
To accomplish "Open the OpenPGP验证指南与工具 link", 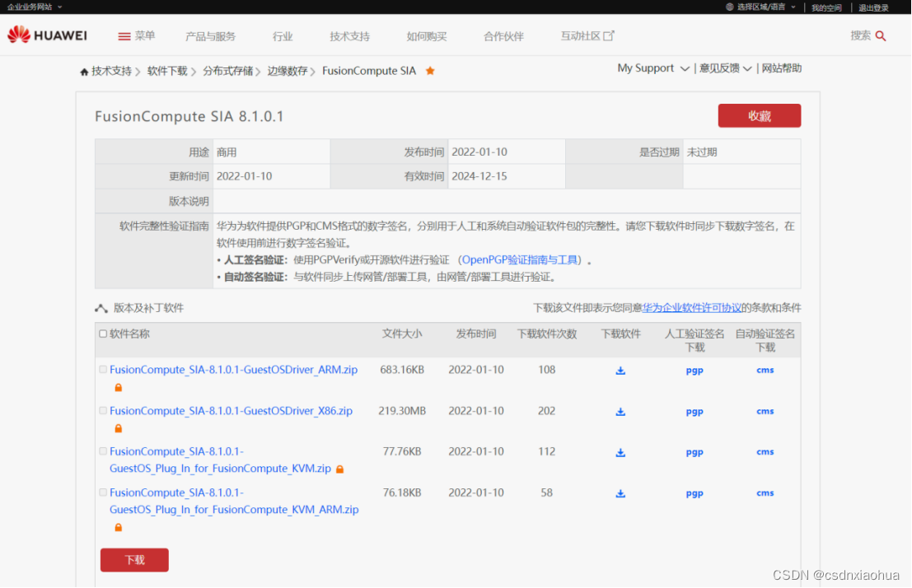I will 519,260.
